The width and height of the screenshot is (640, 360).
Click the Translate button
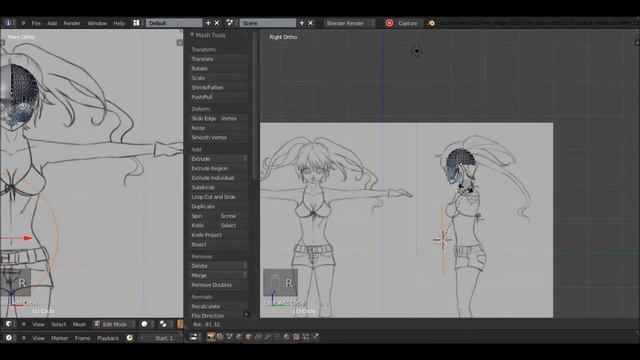pos(219,59)
